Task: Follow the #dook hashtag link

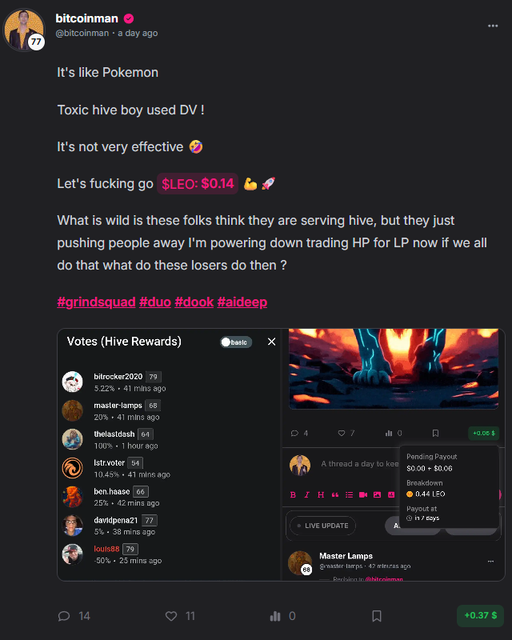Action: 194,302
